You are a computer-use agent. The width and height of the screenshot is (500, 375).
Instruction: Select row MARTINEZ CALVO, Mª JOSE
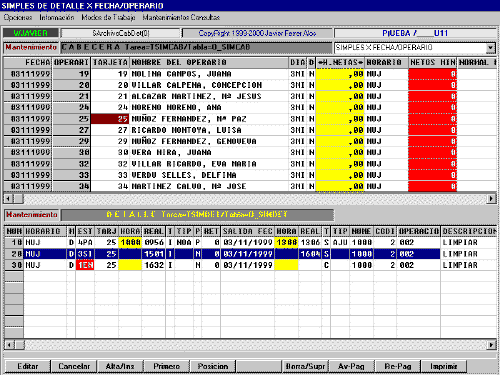[x=250, y=186]
